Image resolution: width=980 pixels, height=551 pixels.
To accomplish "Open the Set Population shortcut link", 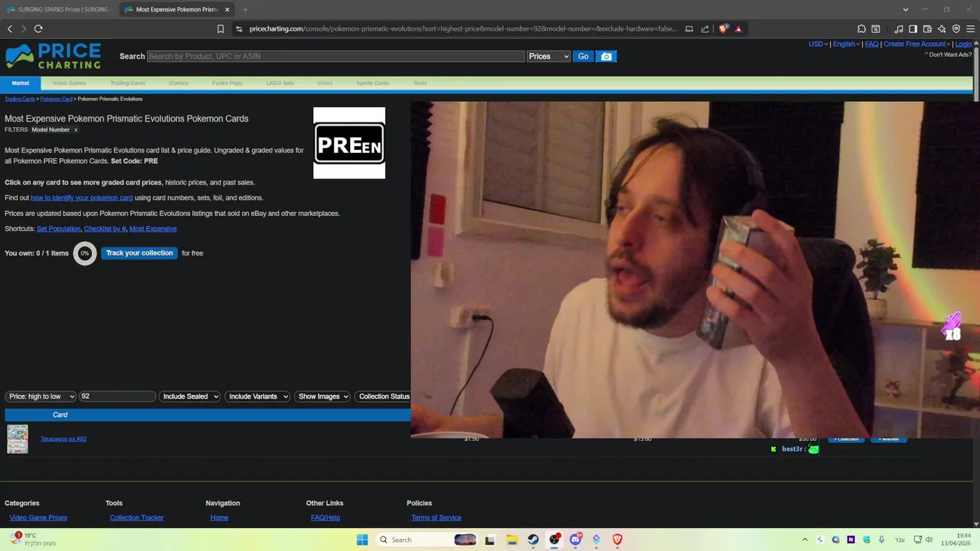I will tap(58, 229).
